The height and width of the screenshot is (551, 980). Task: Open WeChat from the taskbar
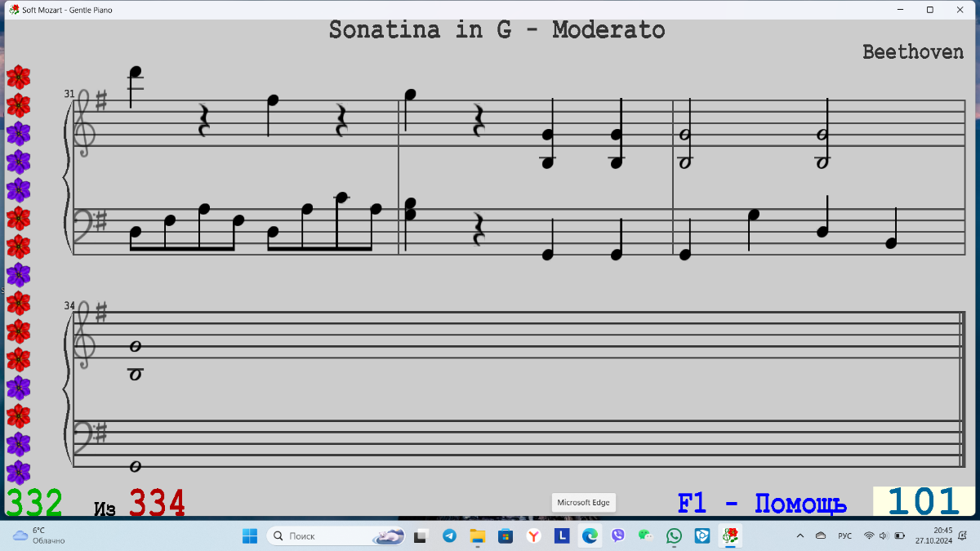click(646, 535)
